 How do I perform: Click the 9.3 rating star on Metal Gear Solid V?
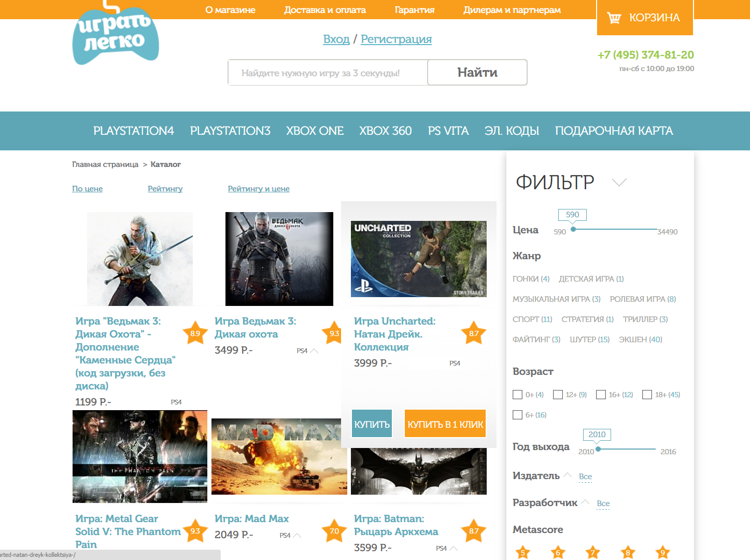[195, 531]
